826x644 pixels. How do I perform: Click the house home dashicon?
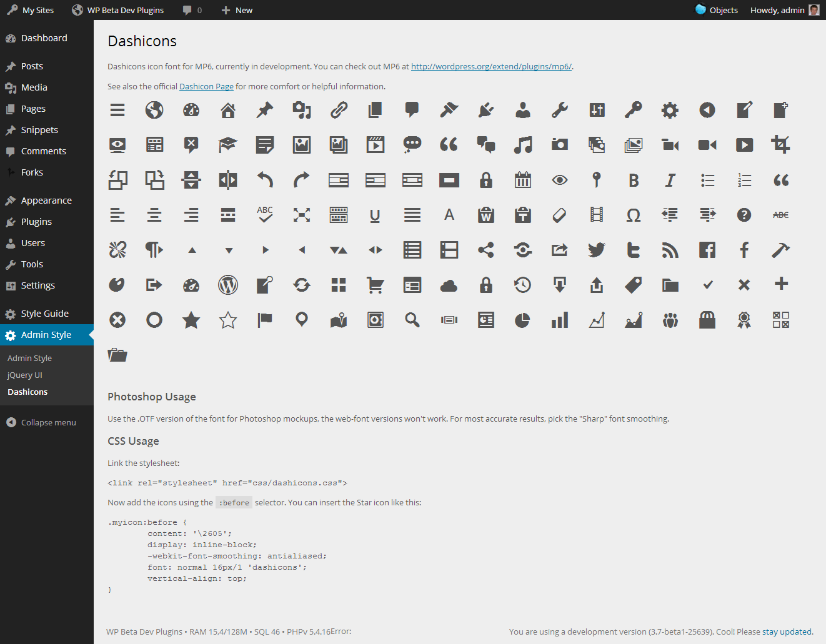228,110
